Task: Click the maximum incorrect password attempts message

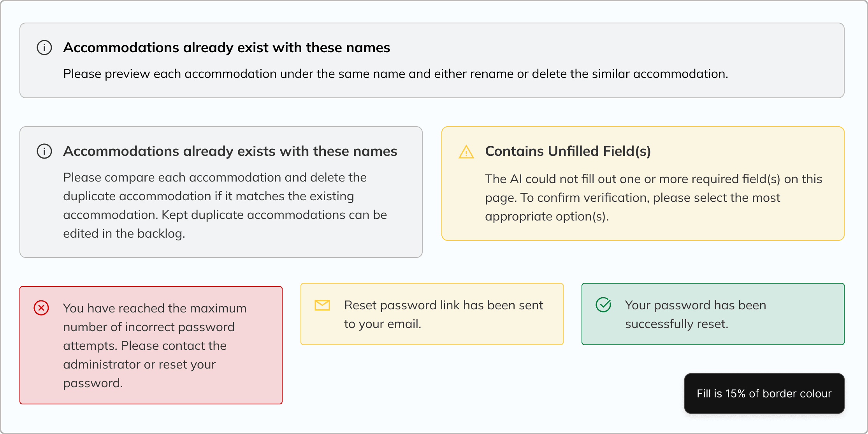Action: tap(155, 346)
